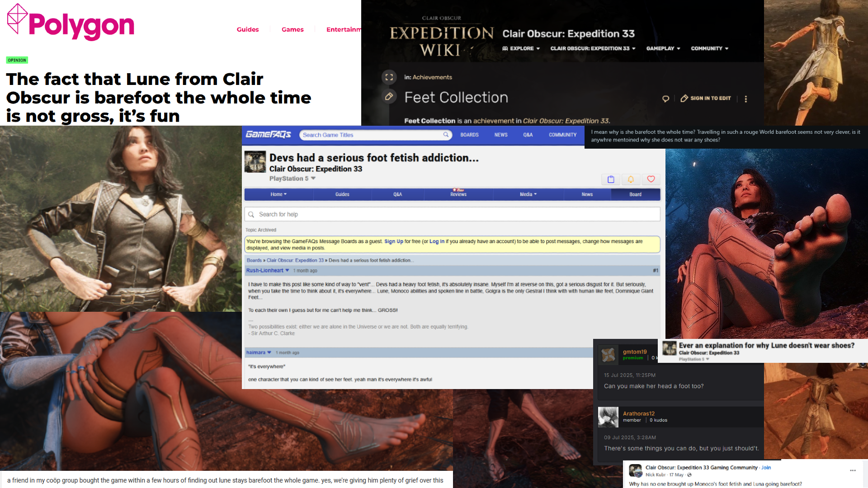Click the clipboard icon on the GameFAQs page
The width and height of the screenshot is (868, 488).
coord(611,179)
